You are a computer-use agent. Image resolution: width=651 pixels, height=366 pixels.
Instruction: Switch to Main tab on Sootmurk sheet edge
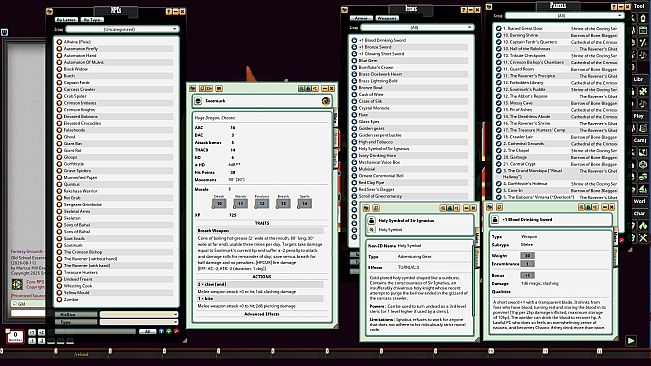click(335, 118)
